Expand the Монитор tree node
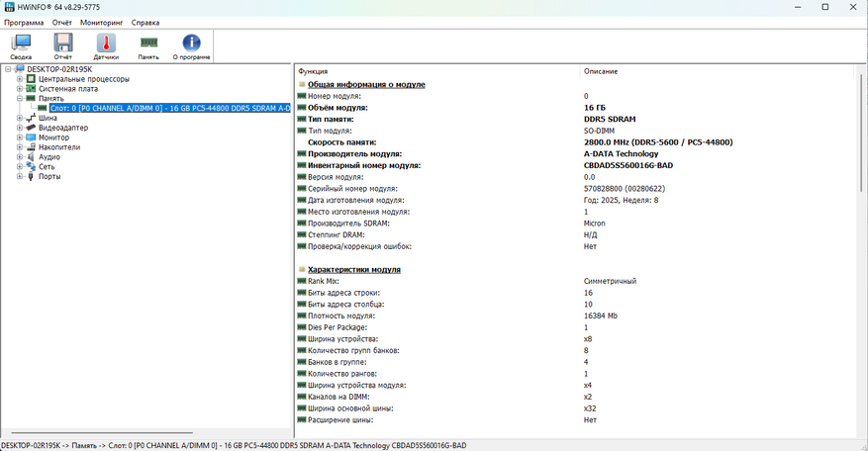 point(20,137)
